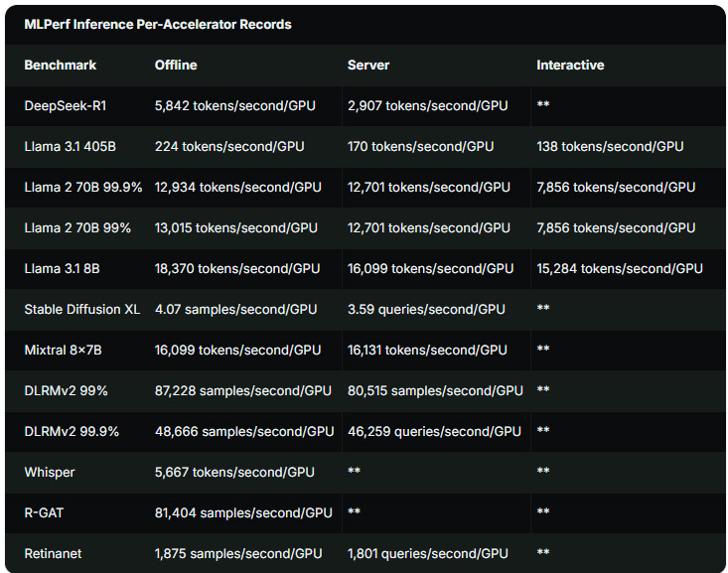This screenshot has width=728, height=573.
Task: Select the Stable Diffusion XL row label
Action: [x=82, y=309]
